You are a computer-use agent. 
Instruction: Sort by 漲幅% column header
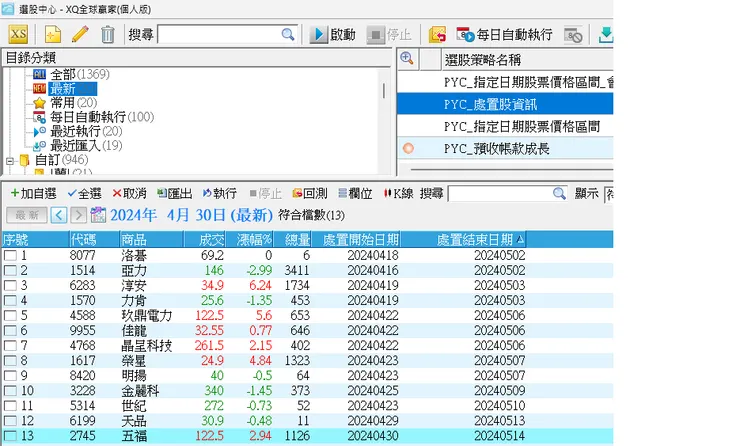tap(249, 239)
